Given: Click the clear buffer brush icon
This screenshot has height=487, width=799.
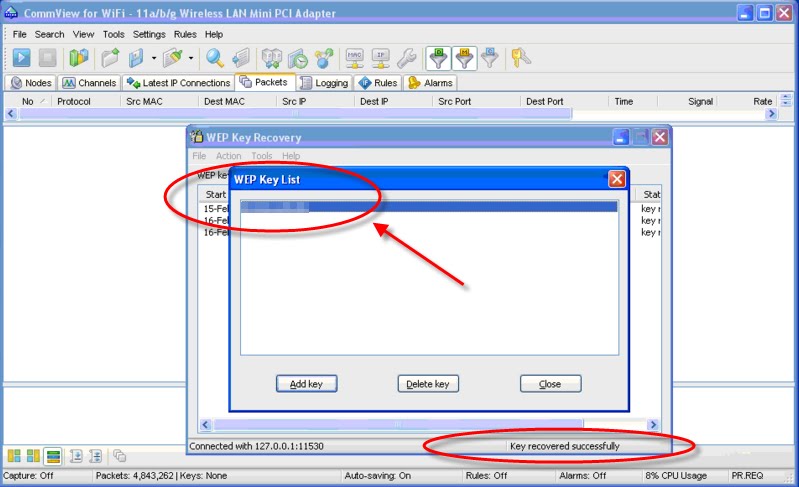Looking at the screenshot, I should [173, 58].
